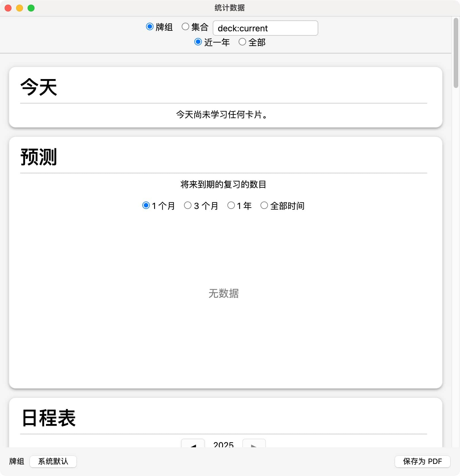
Task: Select the 全部时间 forecast option
Action: point(264,206)
